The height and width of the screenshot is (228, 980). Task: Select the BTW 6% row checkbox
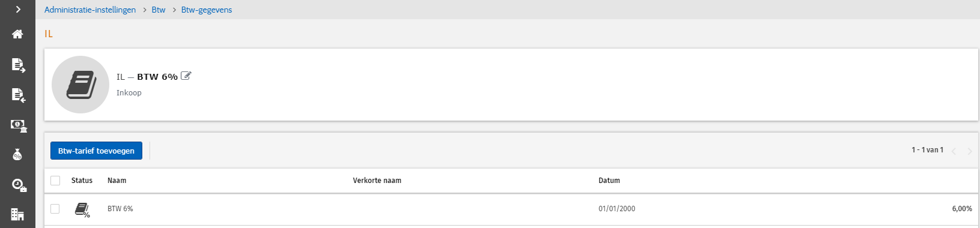point(55,209)
